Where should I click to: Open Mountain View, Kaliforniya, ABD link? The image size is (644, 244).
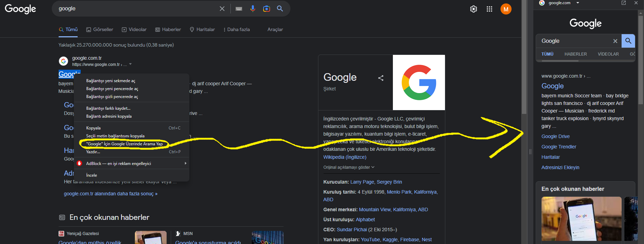coord(393,209)
